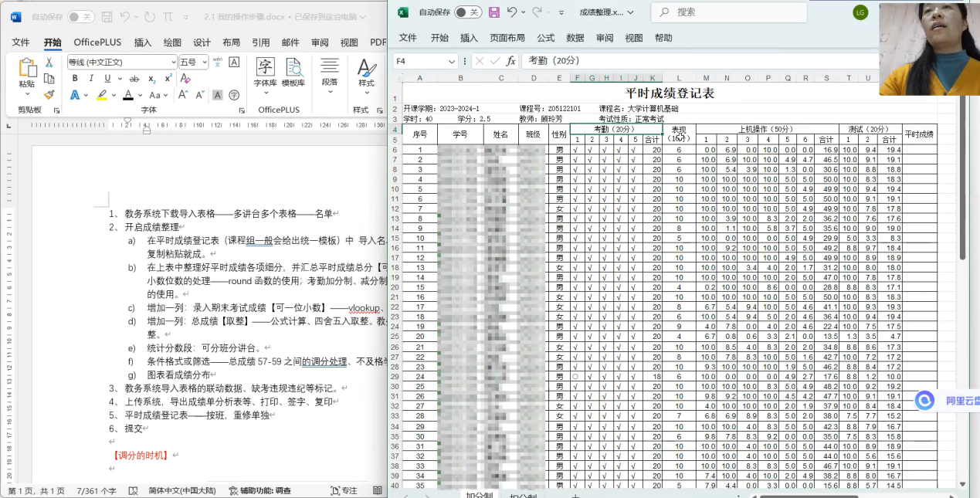Open the 模板库 template library
The height and width of the screenshot is (498, 980).
pos(293,73)
